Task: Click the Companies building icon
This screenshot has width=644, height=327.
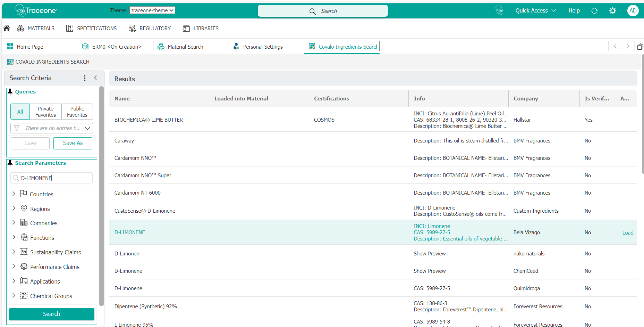Action: [24, 222]
